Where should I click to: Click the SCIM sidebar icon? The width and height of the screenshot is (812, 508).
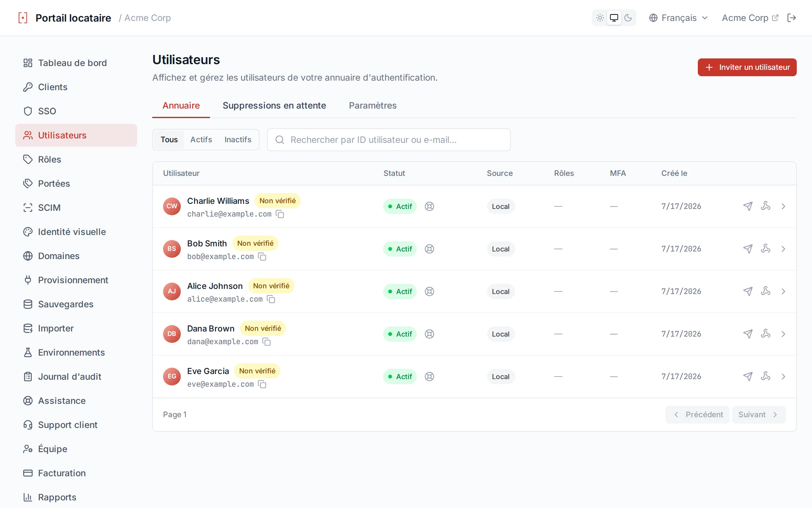(x=28, y=208)
